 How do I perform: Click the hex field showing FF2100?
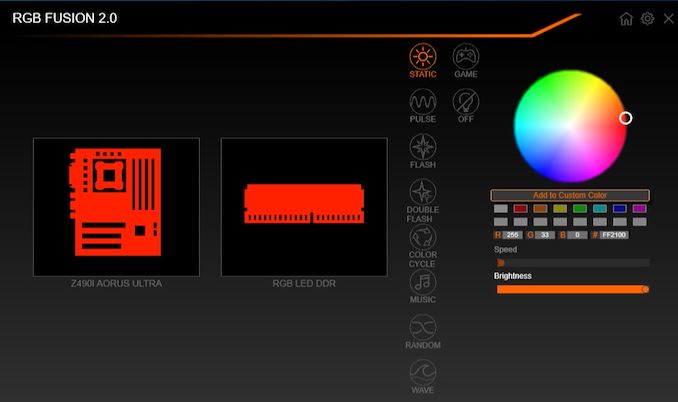click(614, 235)
